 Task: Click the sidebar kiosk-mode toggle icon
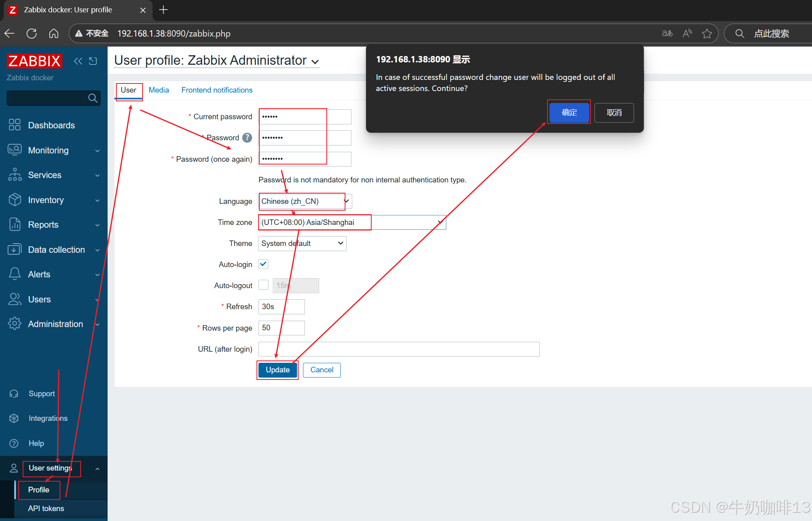tap(93, 61)
